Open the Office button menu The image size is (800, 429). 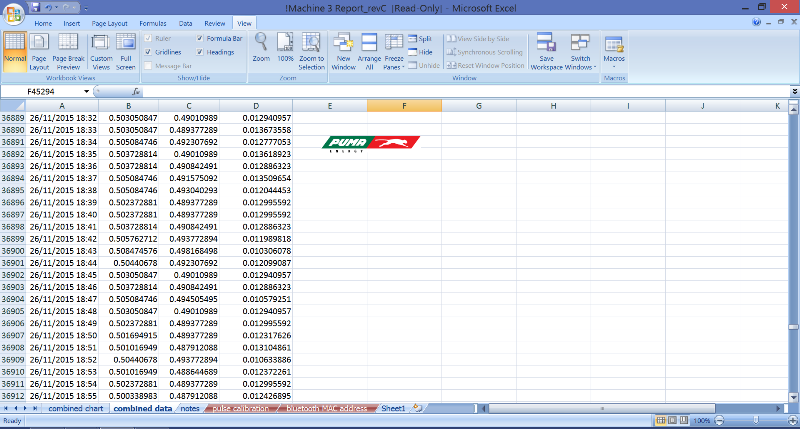pos(14,14)
